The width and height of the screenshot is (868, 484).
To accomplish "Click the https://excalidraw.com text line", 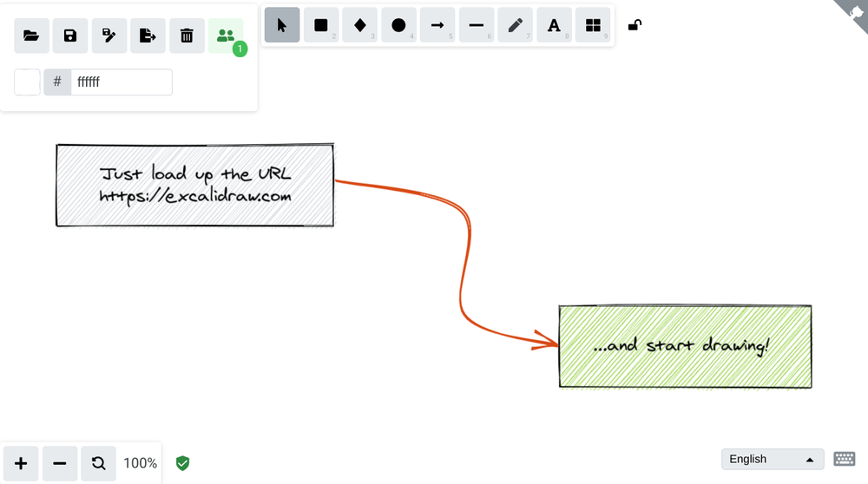I will pyautogui.click(x=194, y=196).
